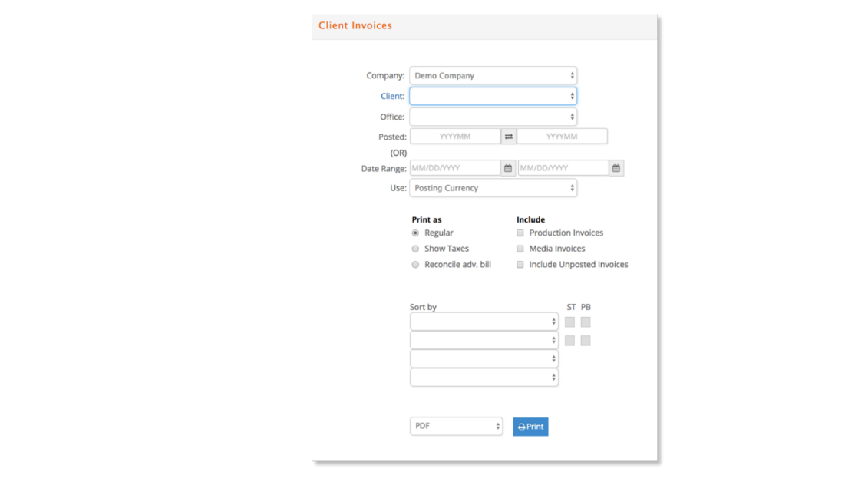Choose Reconcile adv. bill option
The height and width of the screenshot is (485, 868).
click(x=415, y=265)
